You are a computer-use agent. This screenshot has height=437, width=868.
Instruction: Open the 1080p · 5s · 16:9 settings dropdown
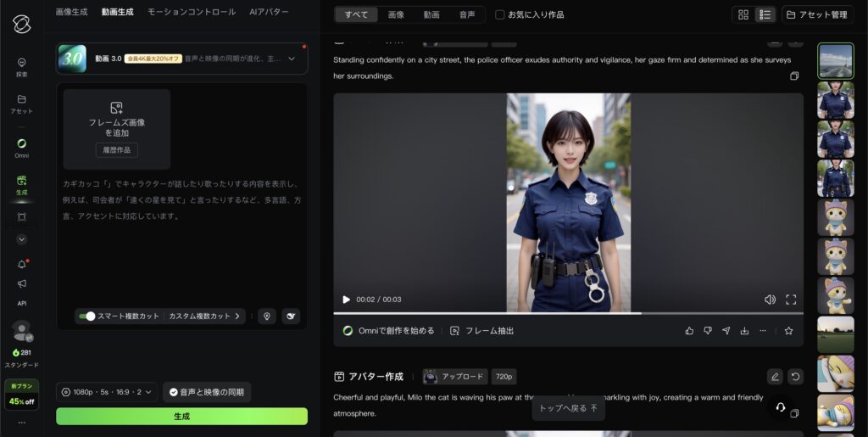(107, 392)
